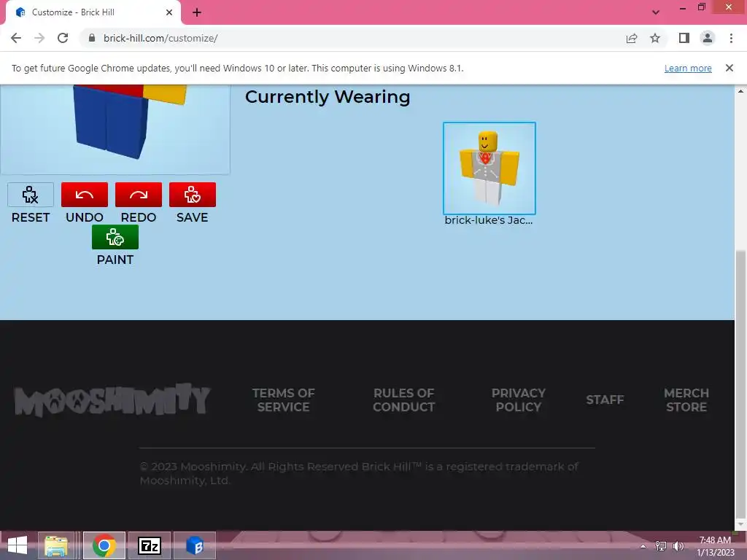Click the scrollbar up arrow
This screenshot has width=747, height=560.
point(740,90)
